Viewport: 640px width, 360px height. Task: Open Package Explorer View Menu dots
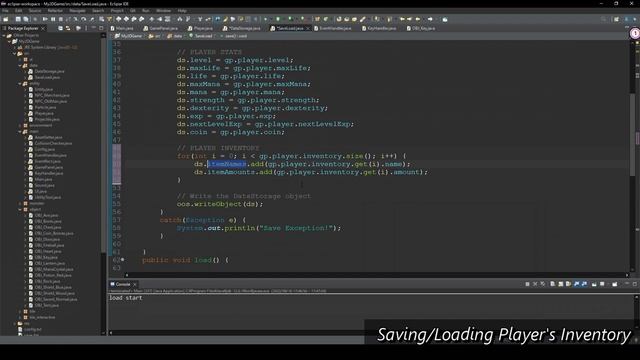tap(86, 28)
